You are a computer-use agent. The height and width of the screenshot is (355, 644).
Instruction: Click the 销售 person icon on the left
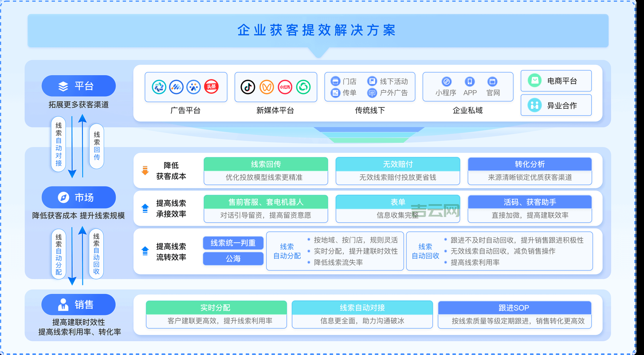tap(64, 304)
